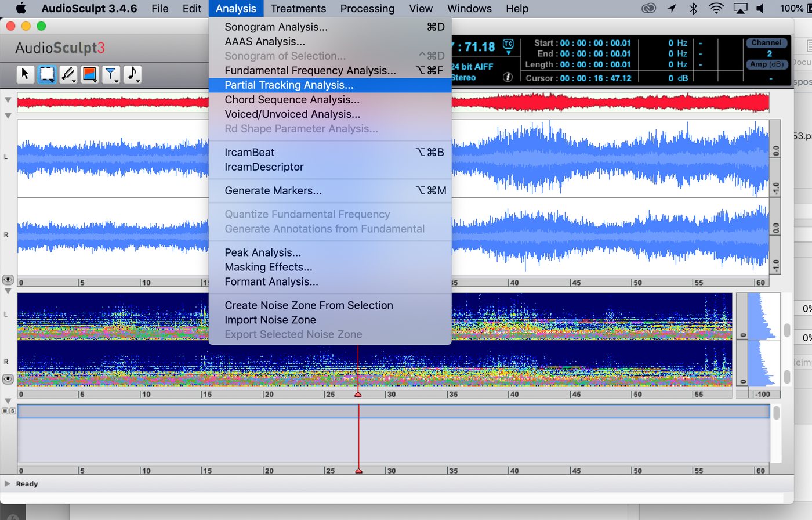
Task: Click the lower sonogram vertical scrollbar handle
Action: point(787,377)
